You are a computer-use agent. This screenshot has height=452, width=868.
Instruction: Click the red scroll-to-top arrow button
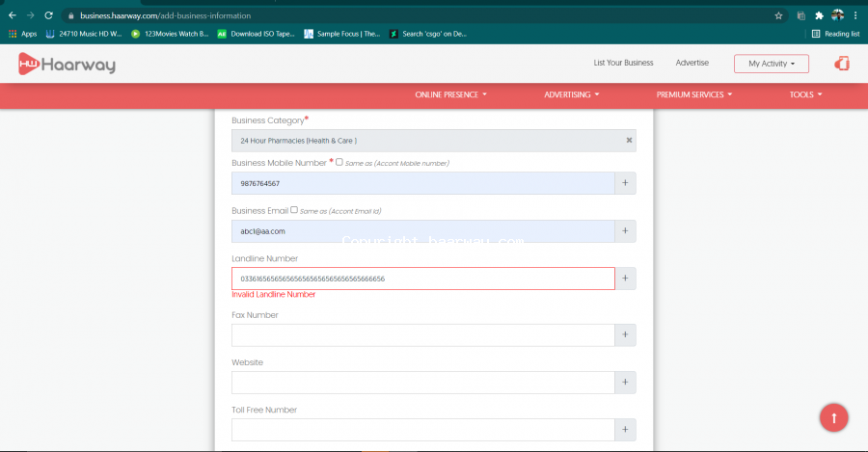point(833,417)
